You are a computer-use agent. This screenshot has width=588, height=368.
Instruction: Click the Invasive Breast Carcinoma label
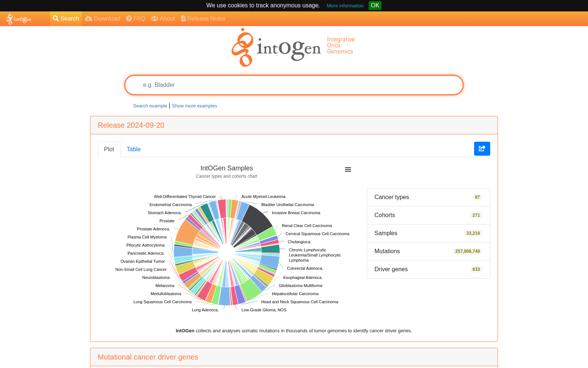coord(296,213)
